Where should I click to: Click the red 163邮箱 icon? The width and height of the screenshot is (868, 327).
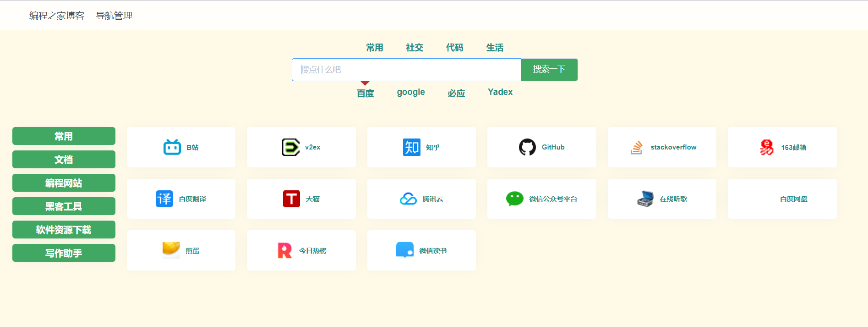point(767,147)
